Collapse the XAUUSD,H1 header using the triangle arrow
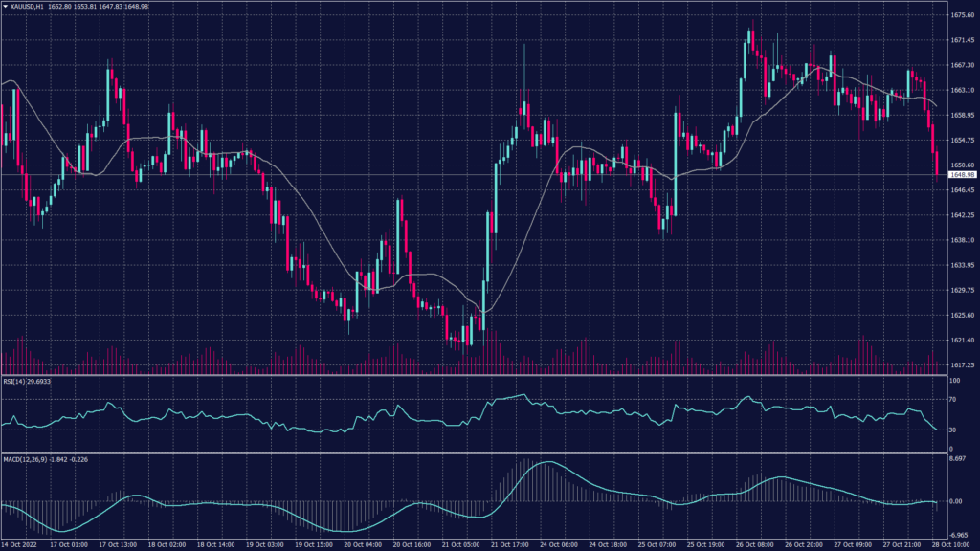Image resolution: width=980 pixels, height=551 pixels. pyautogui.click(x=6, y=7)
